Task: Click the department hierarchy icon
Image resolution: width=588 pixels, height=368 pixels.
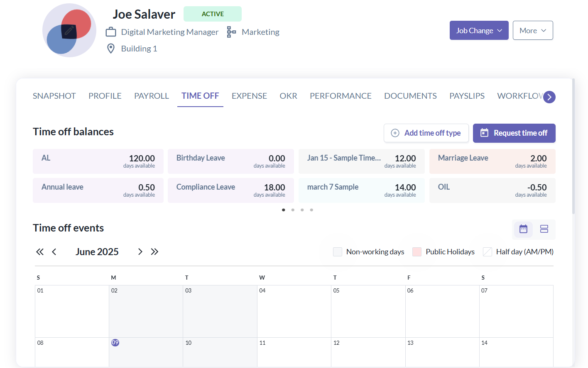Action: click(x=231, y=32)
